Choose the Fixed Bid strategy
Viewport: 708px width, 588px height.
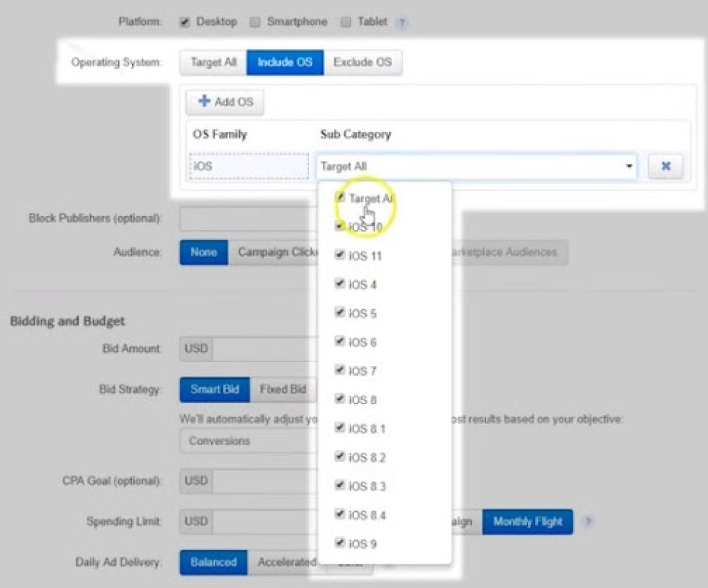[282, 389]
